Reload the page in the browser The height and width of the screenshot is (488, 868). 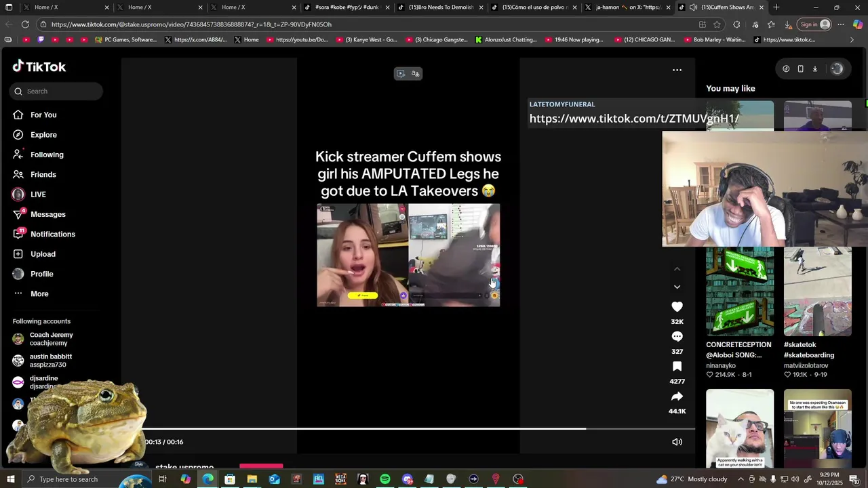click(x=25, y=24)
